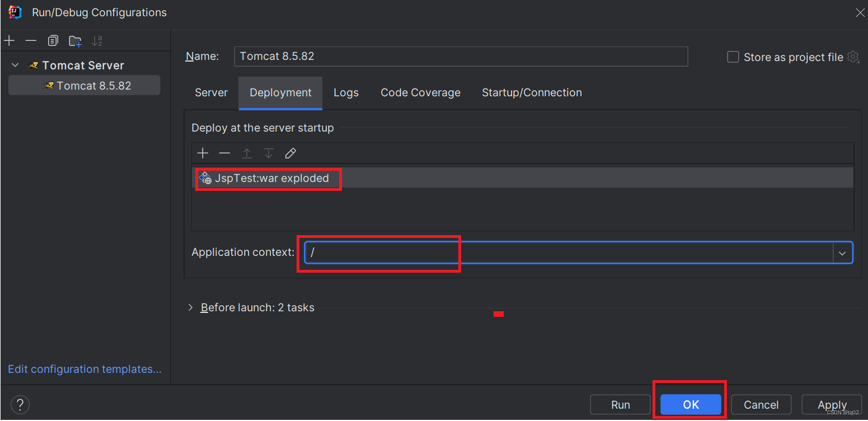Viewport: 868px width, 421px height.
Task: Click the JspTest artifact icon
Action: pos(205,178)
